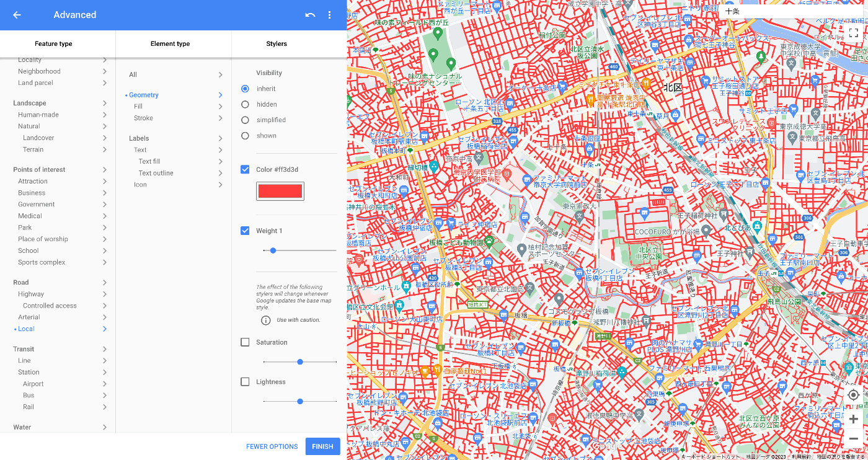Open the three-dot more options menu
The height and width of the screenshot is (460, 868).
330,15
